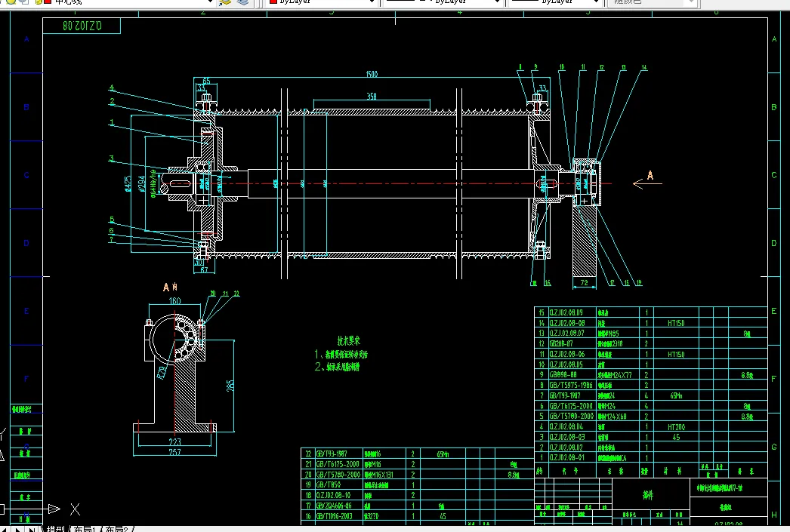Select the 技术要求 technical requirements heading

pos(349,341)
